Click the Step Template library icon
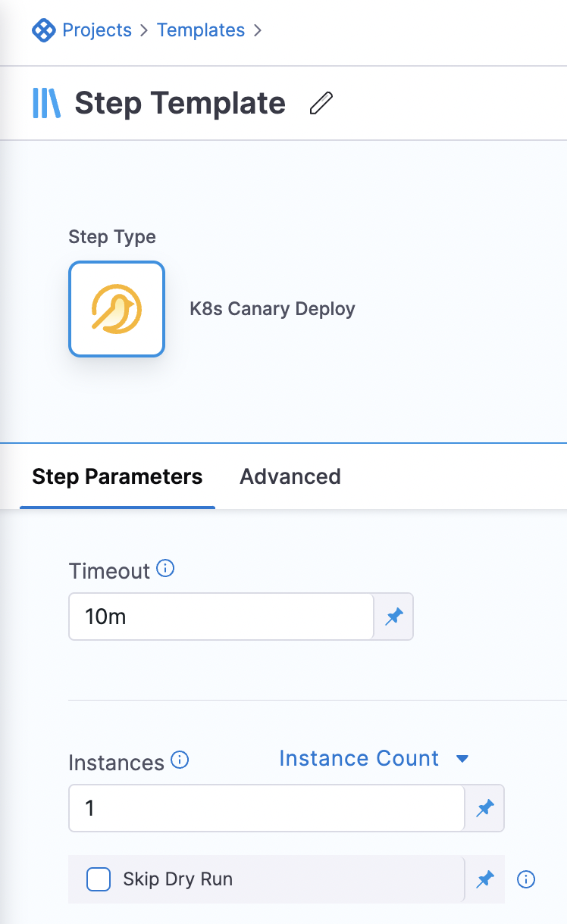This screenshot has width=567, height=924. click(x=46, y=103)
